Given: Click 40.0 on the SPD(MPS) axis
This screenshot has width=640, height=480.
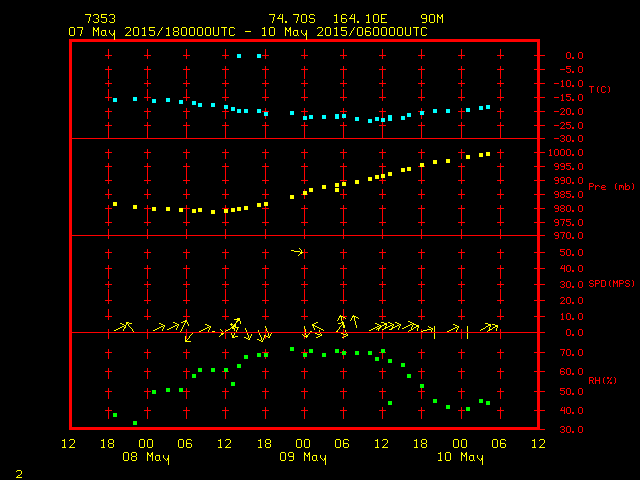Looking at the screenshot, I should pyautogui.click(x=571, y=269).
